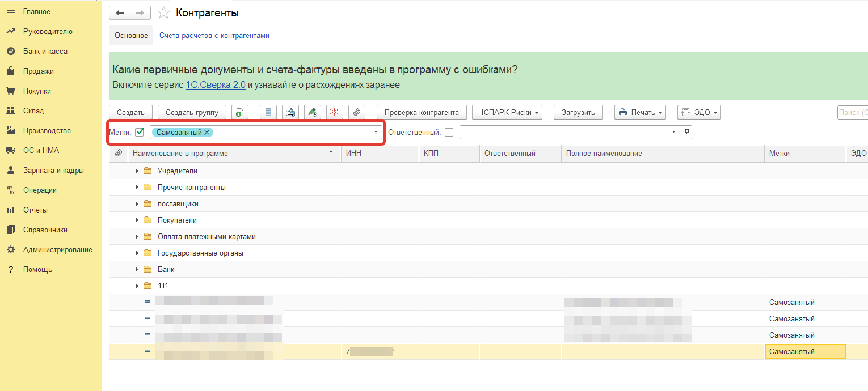Click the 'Проверка контрагента' button

pos(422,113)
